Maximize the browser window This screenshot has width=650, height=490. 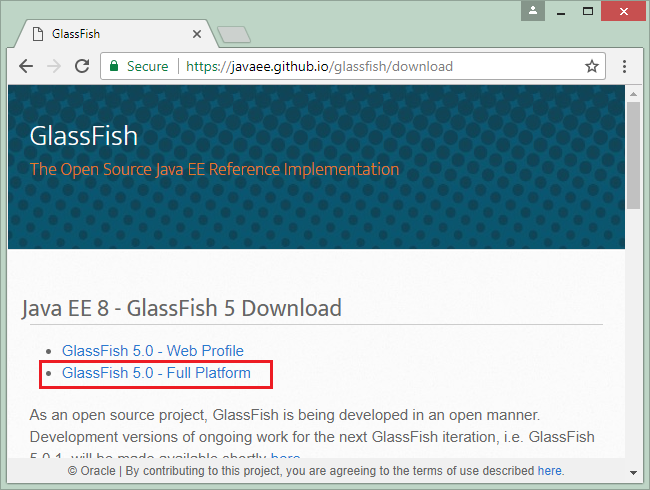tap(588, 11)
